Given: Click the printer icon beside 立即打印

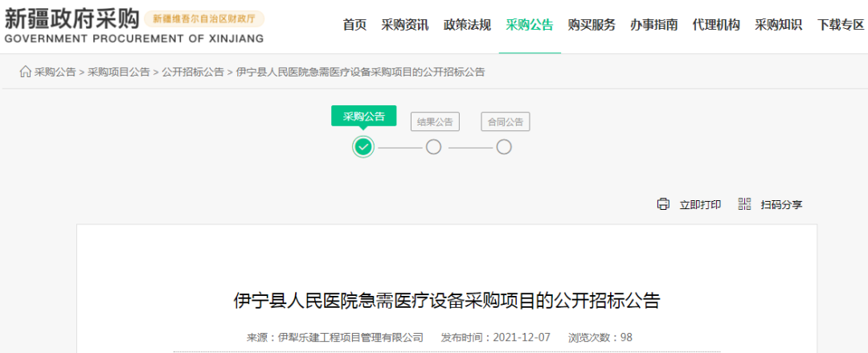Looking at the screenshot, I should [663, 204].
